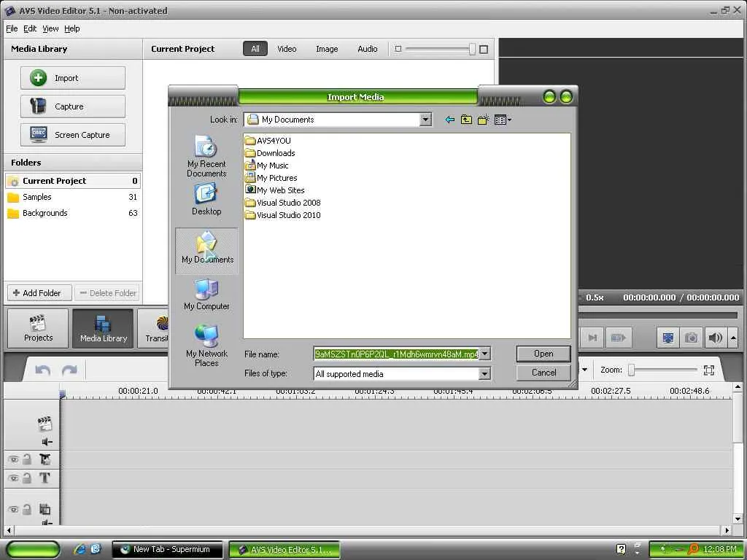
Task: Expand the Look in dropdown
Action: tap(425, 120)
